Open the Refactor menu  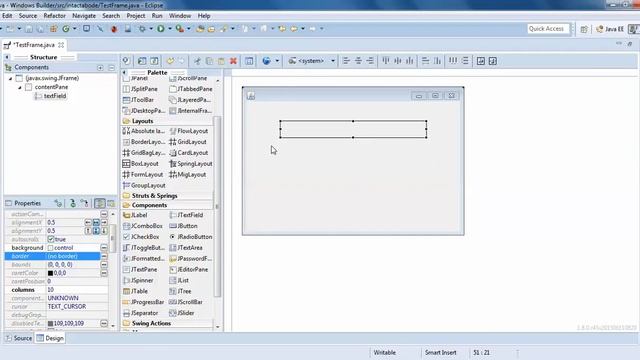click(x=54, y=16)
